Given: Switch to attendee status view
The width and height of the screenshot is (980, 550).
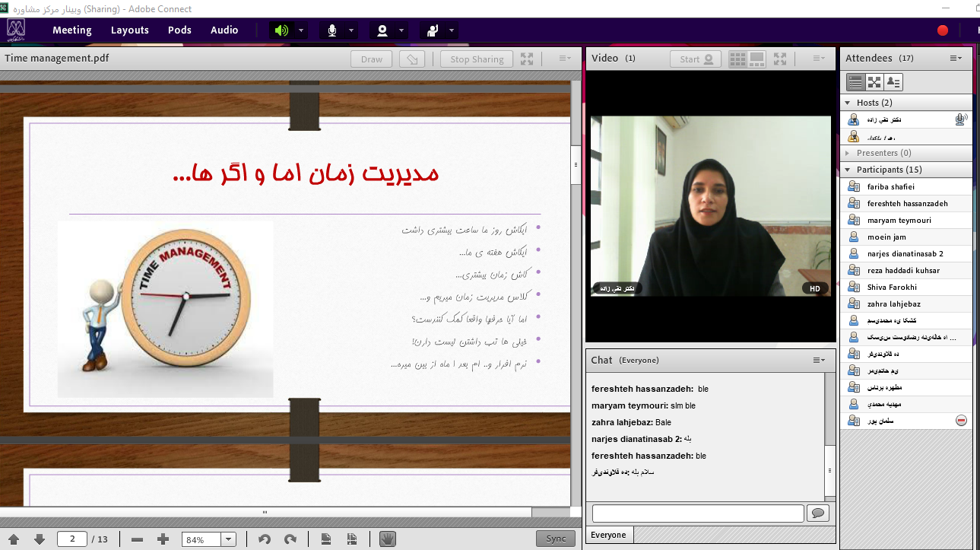Looking at the screenshot, I should click(894, 82).
